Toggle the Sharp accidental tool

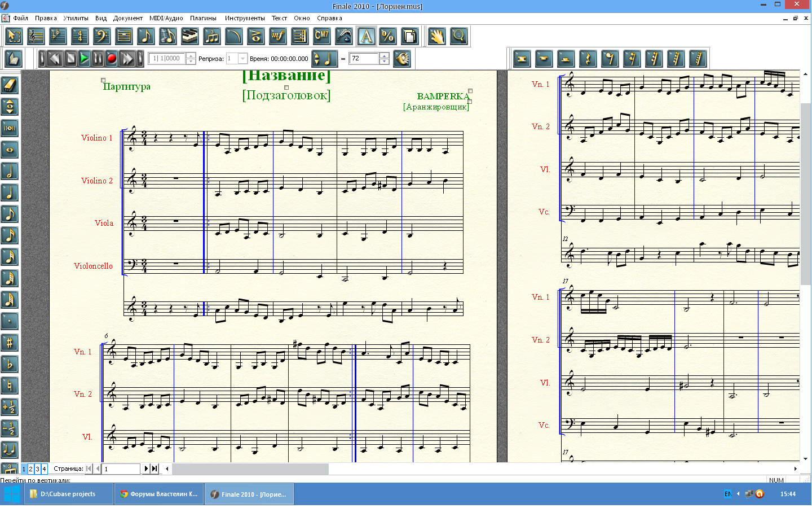pos(10,343)
